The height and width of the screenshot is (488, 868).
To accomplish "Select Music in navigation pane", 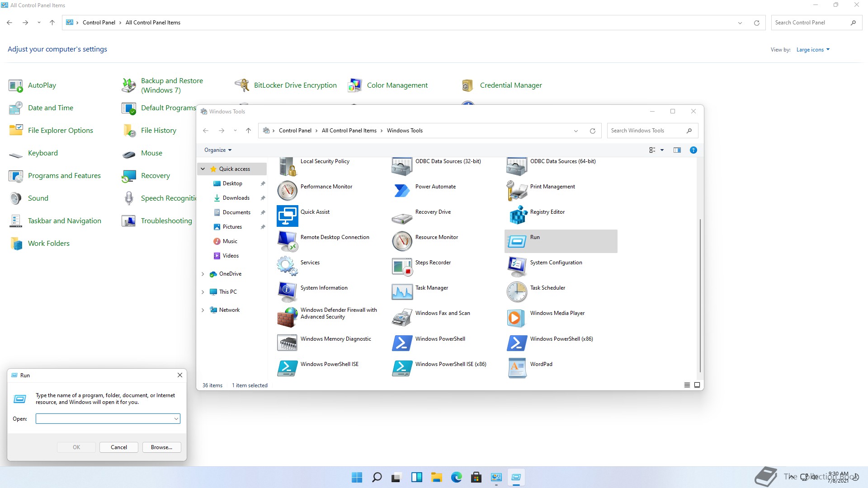I will tap(230, 241).
